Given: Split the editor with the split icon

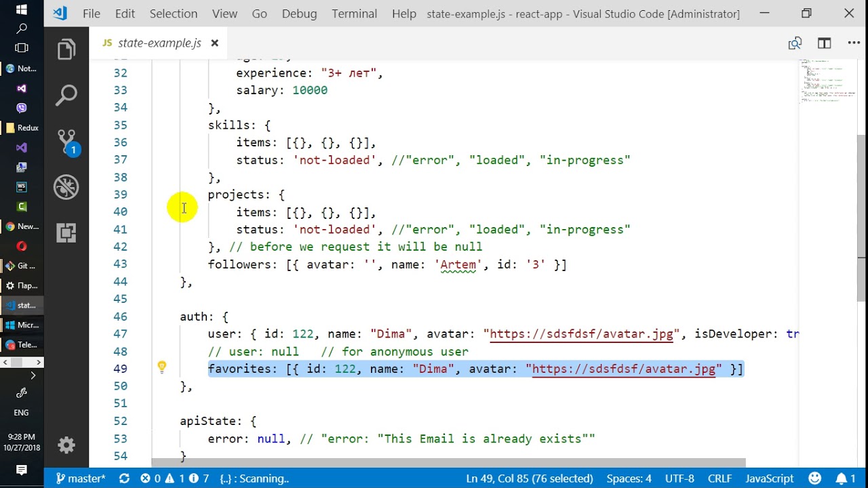Looking at the screenshot, I should tap(824, 43).
